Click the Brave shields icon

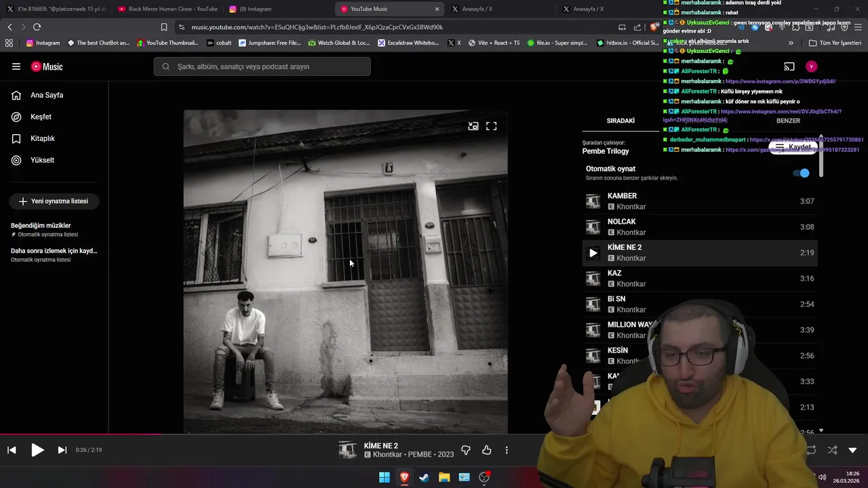pos(653,27)
